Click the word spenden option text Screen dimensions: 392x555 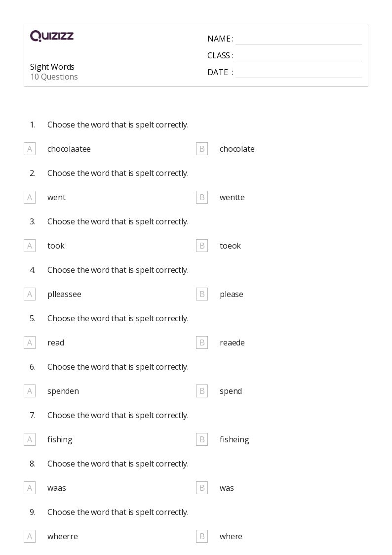tap(63, 391)
